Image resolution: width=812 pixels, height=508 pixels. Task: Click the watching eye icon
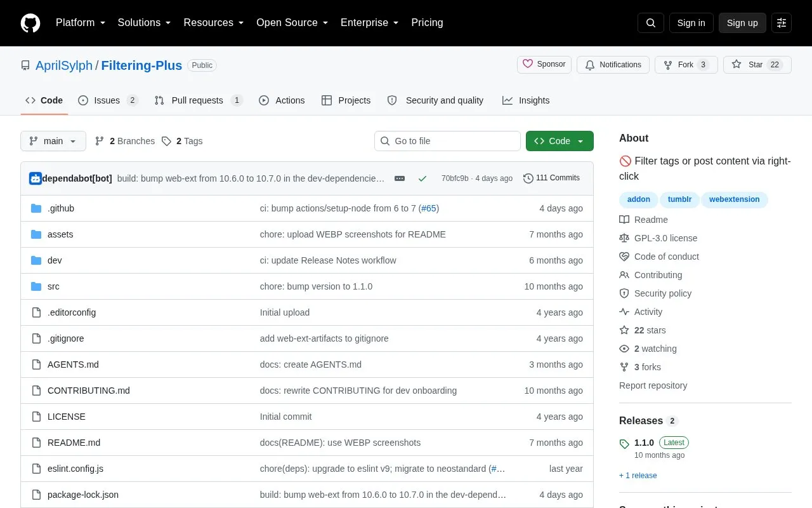pyautogui.click(x=624, y=349)
